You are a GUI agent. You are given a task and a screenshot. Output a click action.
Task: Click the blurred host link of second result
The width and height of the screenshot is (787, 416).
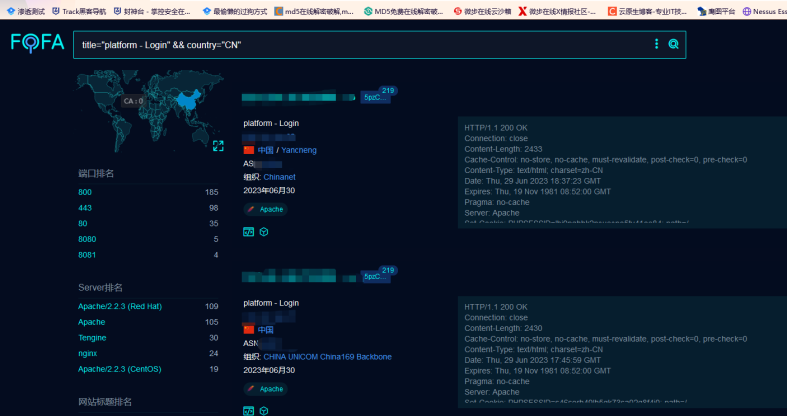[x=298, y=276]
